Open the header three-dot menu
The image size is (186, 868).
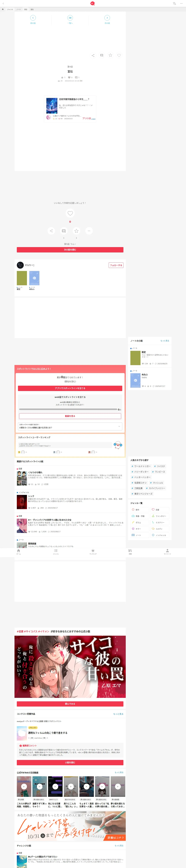pyautogui.click(x=181, y=3)
